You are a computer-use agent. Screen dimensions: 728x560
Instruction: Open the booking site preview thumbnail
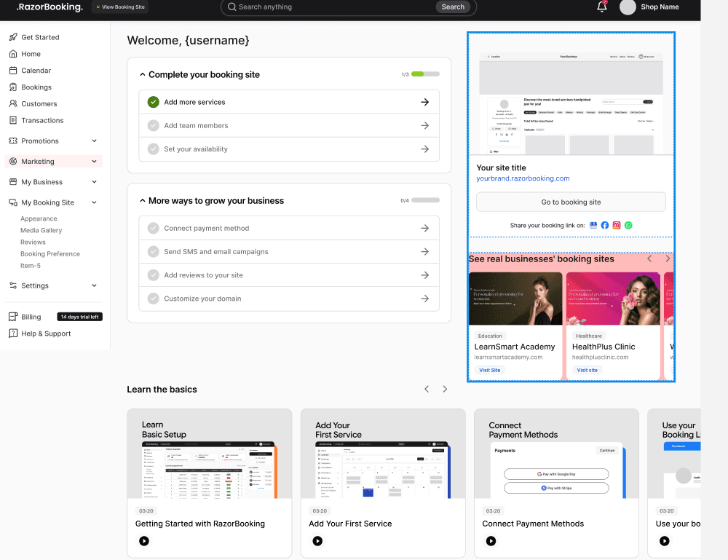point(571,103)
